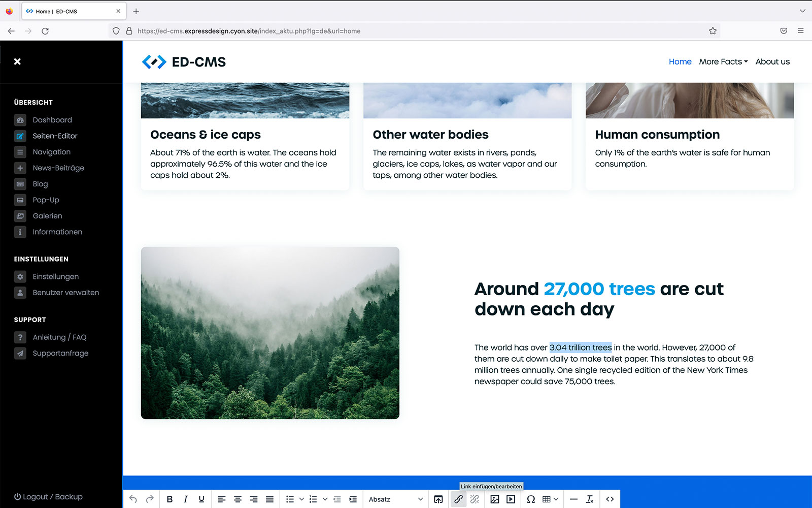Click Logout / Backup at the sidebar bottom
The height and width of the screenshot is (508, 812).
pos(48,497)
